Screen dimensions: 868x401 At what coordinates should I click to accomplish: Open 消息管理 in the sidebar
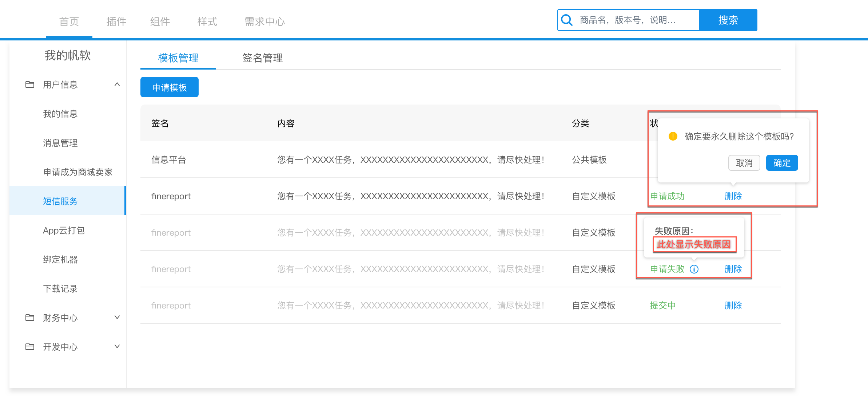click(x=60, y=143)
